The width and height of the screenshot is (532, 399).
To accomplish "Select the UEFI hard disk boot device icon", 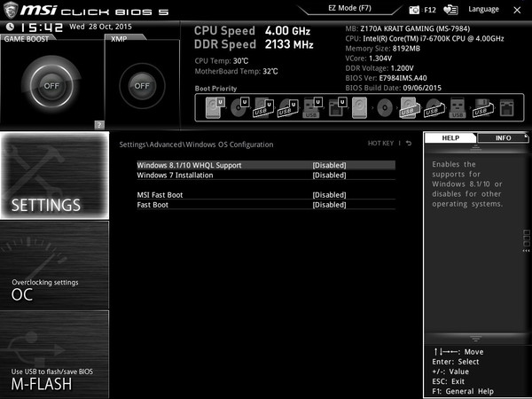I will pos(215,107).
